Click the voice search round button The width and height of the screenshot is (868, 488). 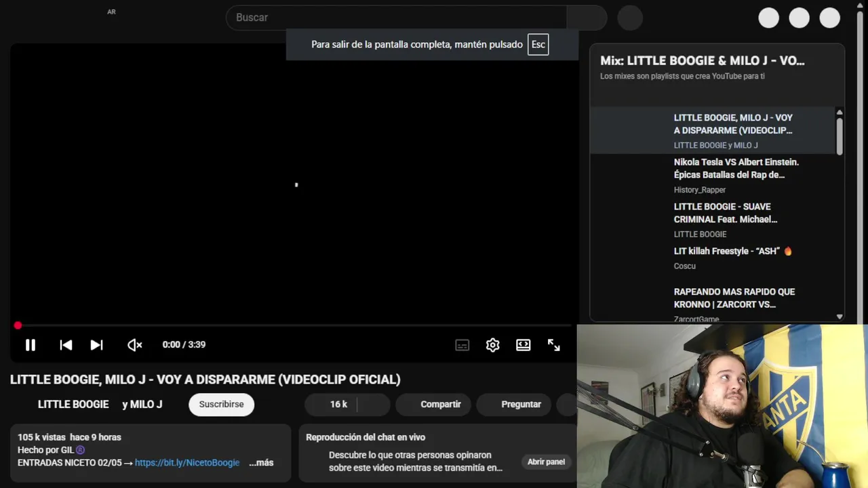[630, 18]
